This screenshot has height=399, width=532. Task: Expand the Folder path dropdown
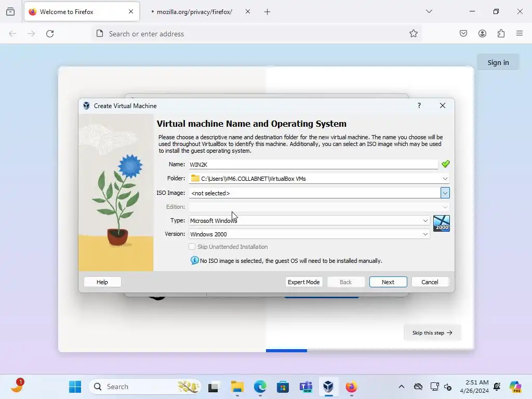coord(445,179)
